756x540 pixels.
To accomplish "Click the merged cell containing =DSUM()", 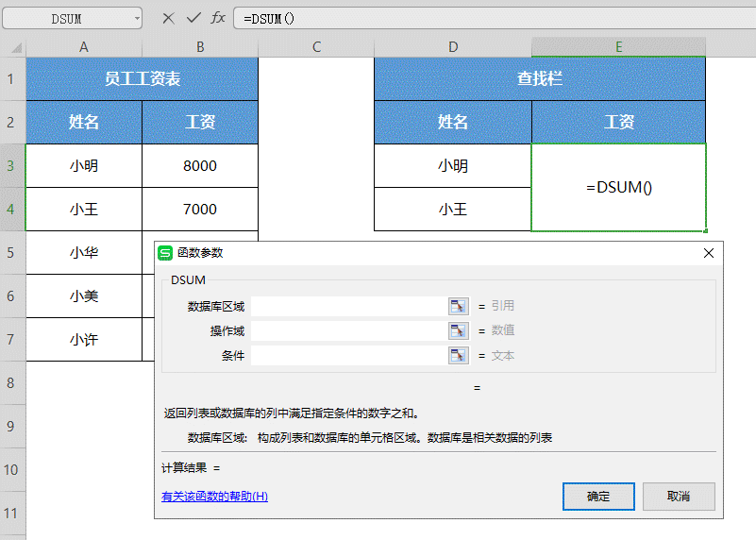I will (618, 187).
